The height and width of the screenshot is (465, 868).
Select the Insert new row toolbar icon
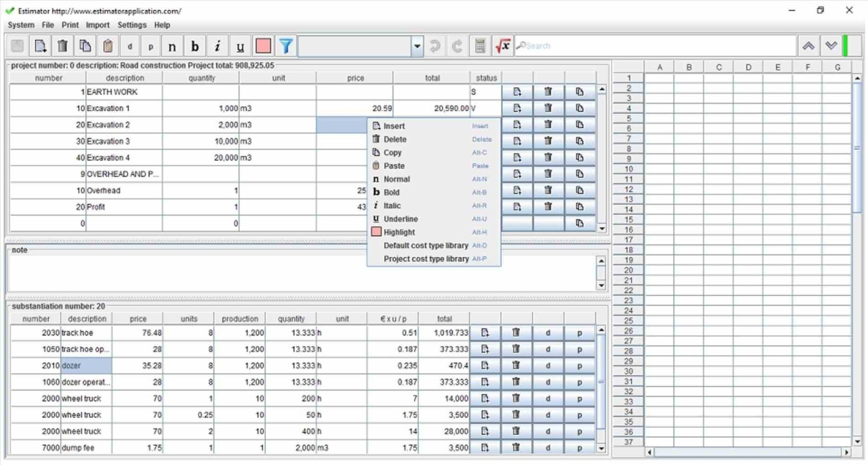point(40,46)
